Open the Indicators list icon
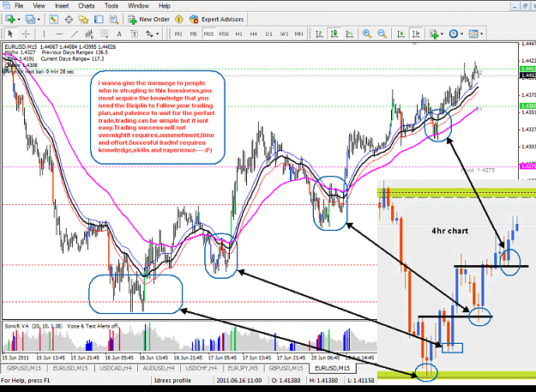 tap(434, 33)
